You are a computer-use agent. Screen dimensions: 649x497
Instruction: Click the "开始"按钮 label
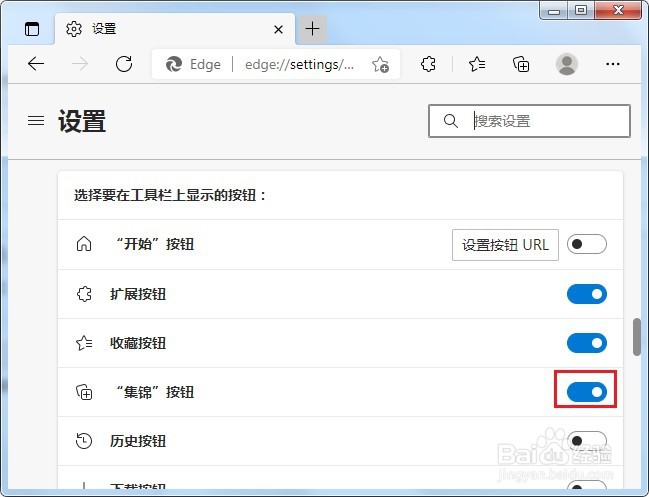click(154, 244)
